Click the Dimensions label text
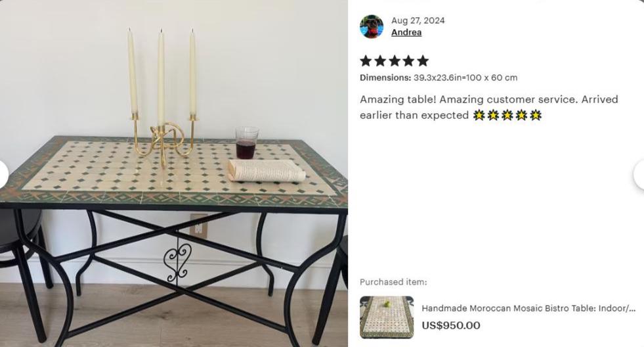This screenshot has width=644, height=347. click(385, 78)
